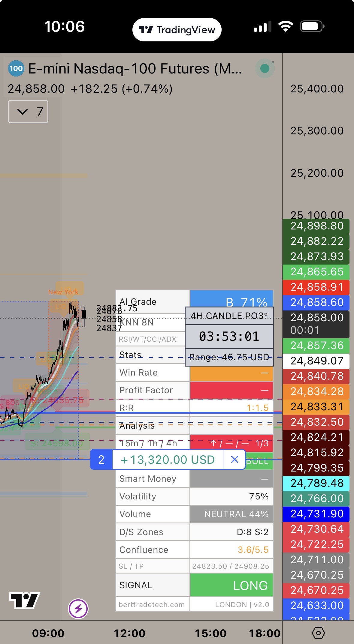Tap the 4H CANDLE PO3 header
Image resolution: width=354 pixels, height=644 pixels.
(229, 316)
